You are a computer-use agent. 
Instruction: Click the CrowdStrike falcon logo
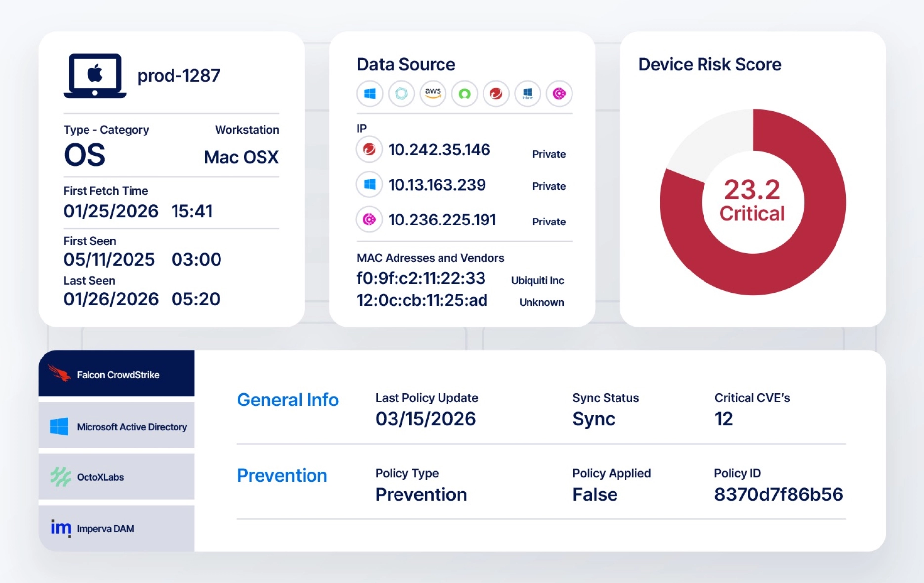[x=60, y=373]
